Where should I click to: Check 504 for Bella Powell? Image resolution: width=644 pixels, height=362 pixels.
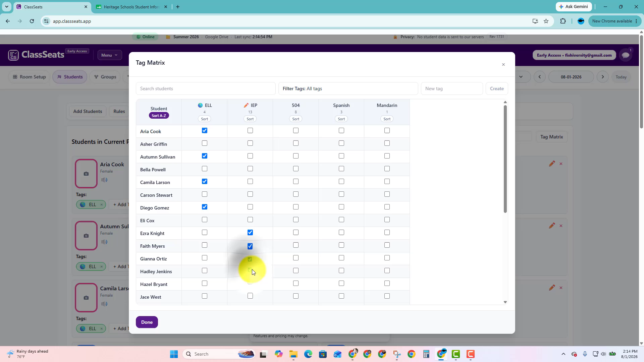coord(296,169)
